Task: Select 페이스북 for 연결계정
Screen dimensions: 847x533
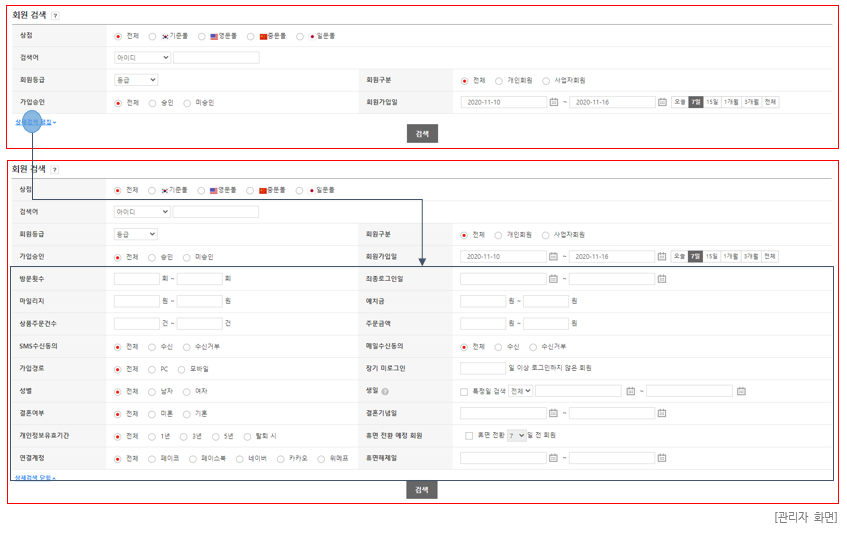Action: coord(193,459)
